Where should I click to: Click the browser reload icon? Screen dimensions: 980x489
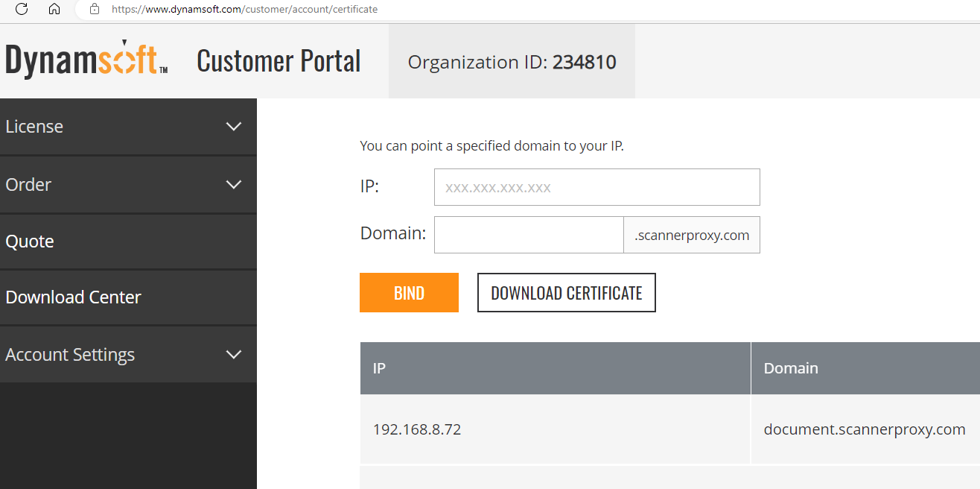pos(22,9)
